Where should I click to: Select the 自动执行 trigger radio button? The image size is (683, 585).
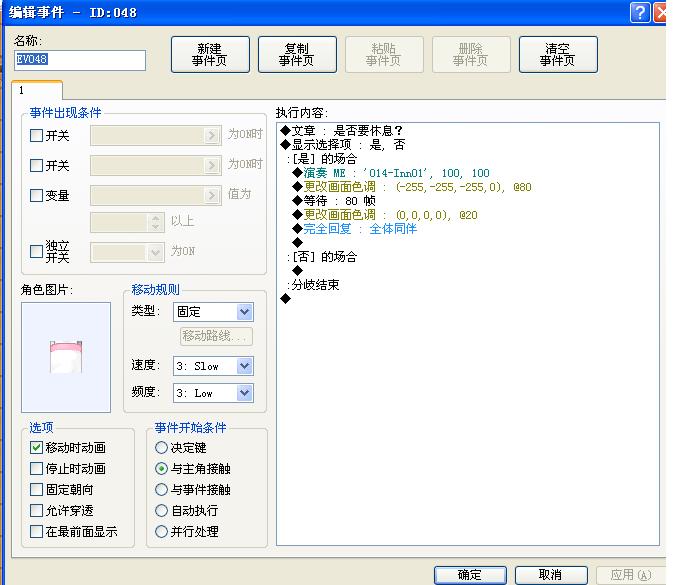[x=161, y=510]
